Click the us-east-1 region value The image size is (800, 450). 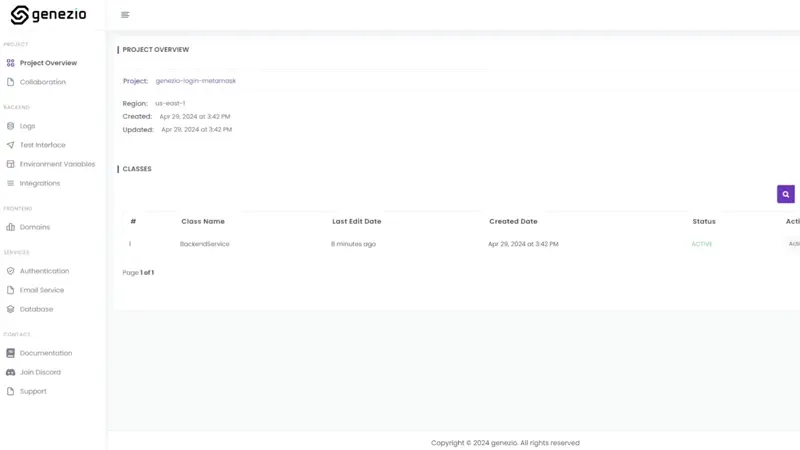(x=170, y=103)
